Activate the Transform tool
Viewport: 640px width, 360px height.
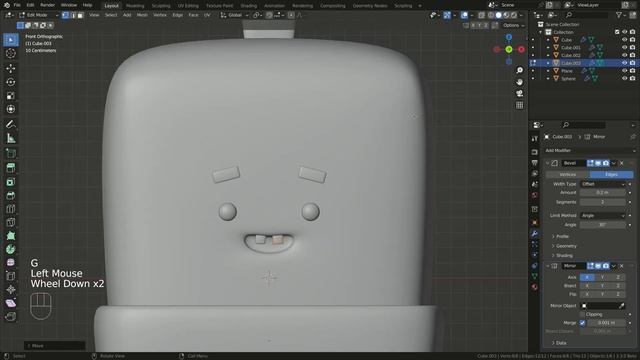pyautogui.click(x=11, y=109)
